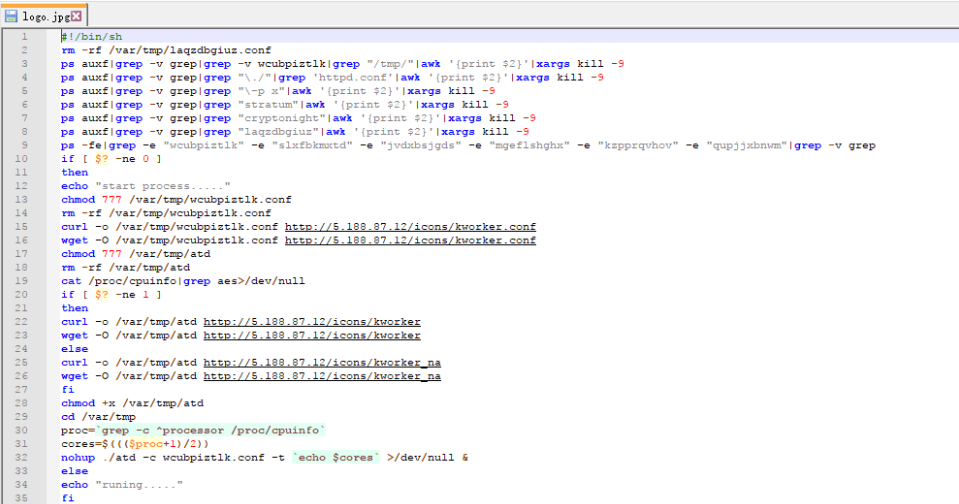The width and height of the screenshot is (959, 504).
Task: Click the proc=`grep -c ^processor /proc/cpuinfo` line
Action: [193, 431]
